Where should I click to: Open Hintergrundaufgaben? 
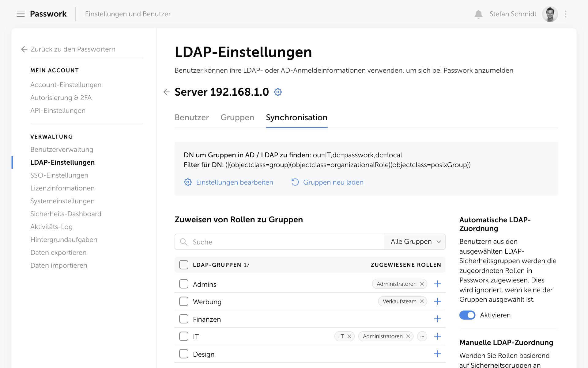[64, 240]
